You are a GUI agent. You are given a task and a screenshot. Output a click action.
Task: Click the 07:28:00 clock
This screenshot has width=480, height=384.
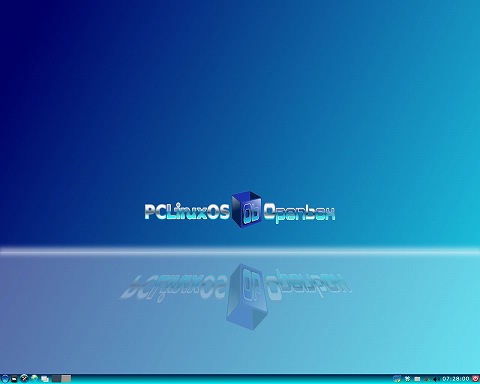click(456, 379)
